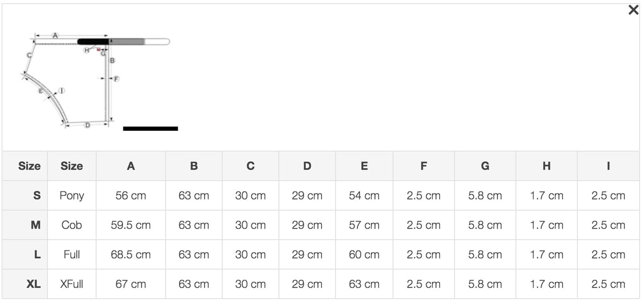
Task: Click the column E header
Action: click(x=364, y=166)
